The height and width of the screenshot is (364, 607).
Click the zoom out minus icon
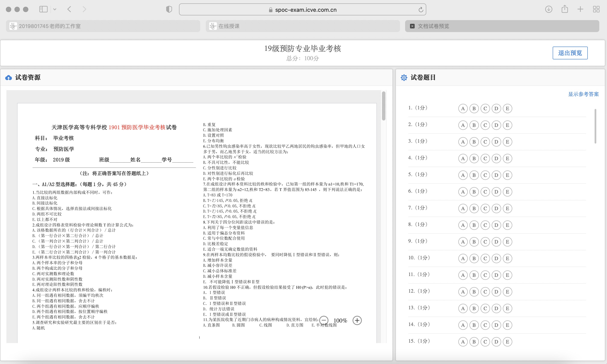click(324, 320)
